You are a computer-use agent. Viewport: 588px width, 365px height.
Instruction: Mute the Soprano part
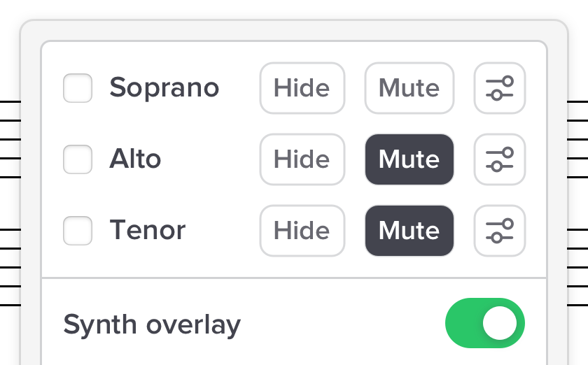point(409,88)
